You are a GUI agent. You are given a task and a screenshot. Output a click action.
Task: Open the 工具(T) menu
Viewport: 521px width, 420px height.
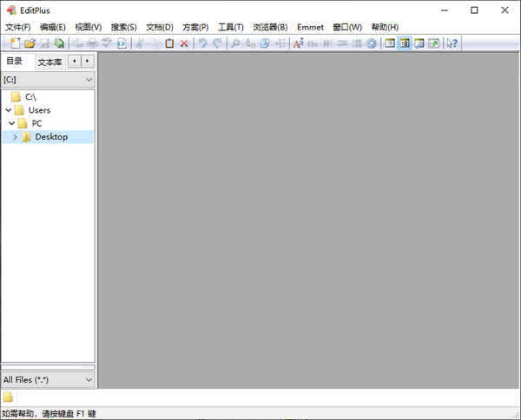click(x=230, y=27)
